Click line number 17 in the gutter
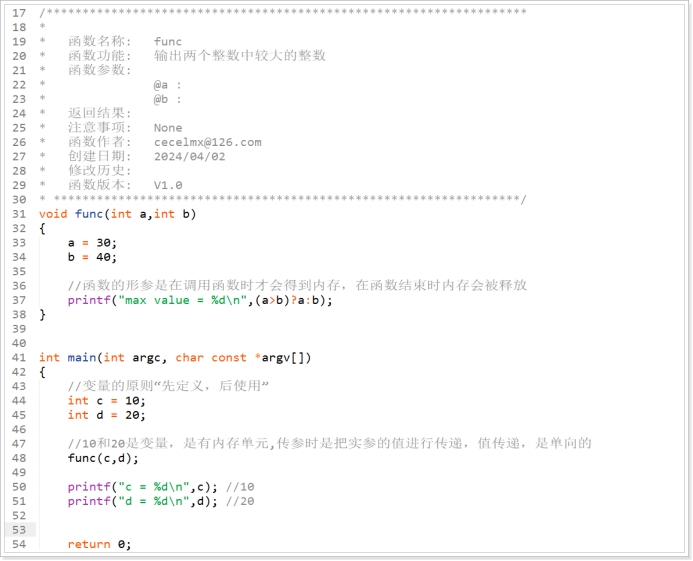The height and width of the screenshot is (561, 693). tap(19, 13)
